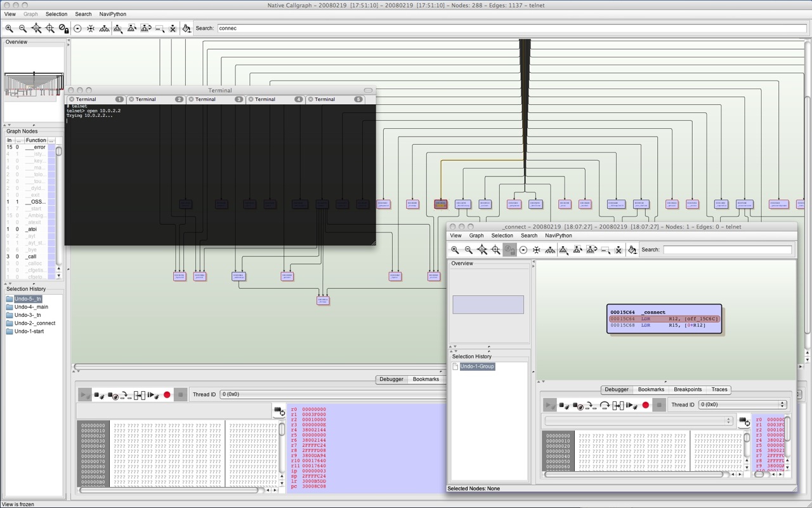Click step over loop icon in _connect debugger toolbar
812x508 pixels.
coord(604,404)
